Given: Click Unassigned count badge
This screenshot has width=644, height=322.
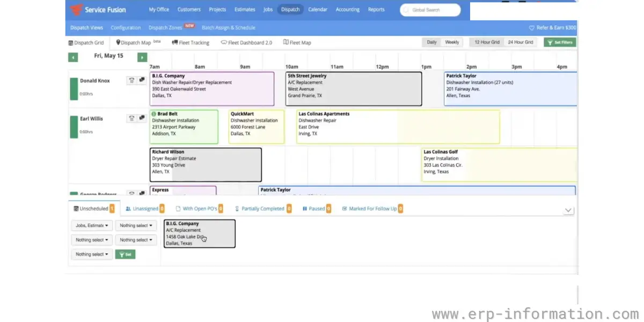Looking at the screenshot, I should (162, 209).
